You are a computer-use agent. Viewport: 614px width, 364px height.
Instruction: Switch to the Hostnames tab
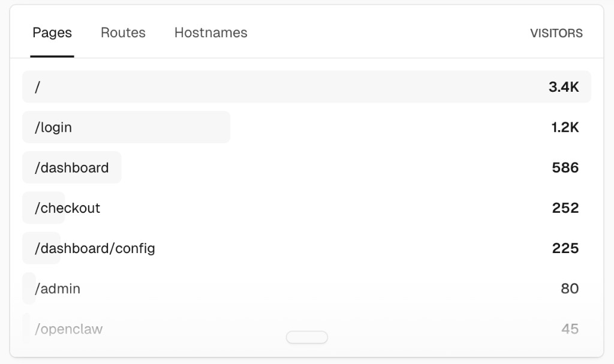click(x=210, y=33)
